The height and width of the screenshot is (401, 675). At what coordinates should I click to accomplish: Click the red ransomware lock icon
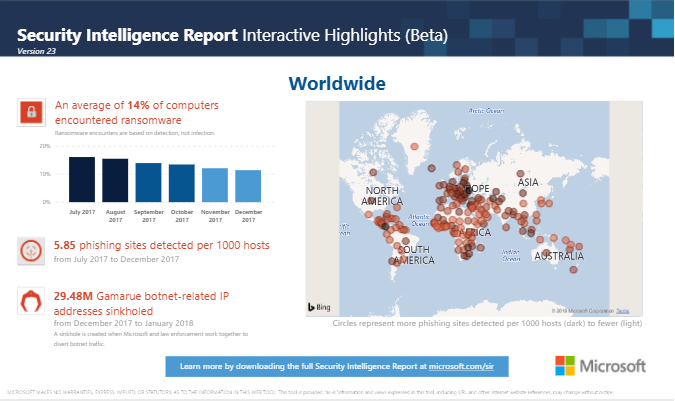pos(31,112)
